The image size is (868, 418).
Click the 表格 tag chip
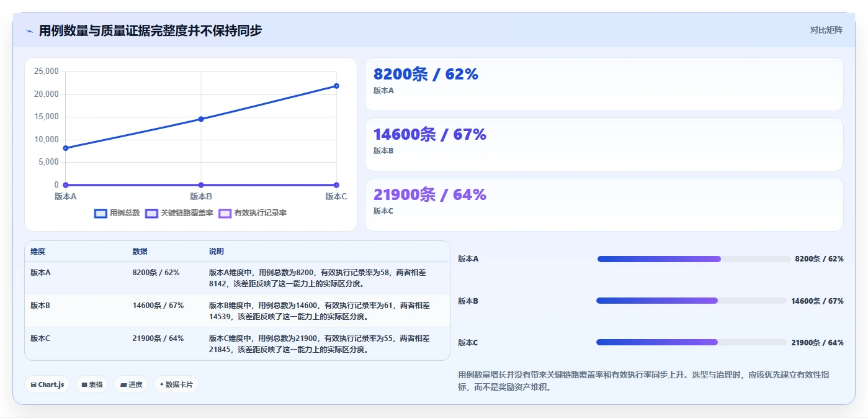pos(92,384)
